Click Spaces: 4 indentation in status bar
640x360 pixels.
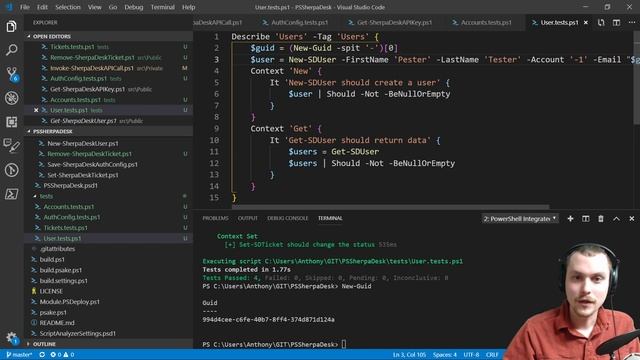pyautogui.click(x=445, y=355)
